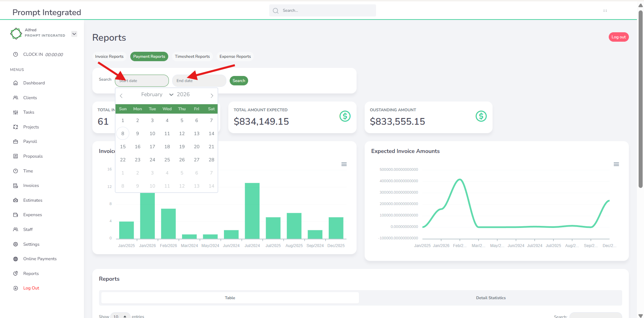The height and width of the screenshot is (318, 644).
Task: Go to next month in date picker
Action: [x=212, y=96]
